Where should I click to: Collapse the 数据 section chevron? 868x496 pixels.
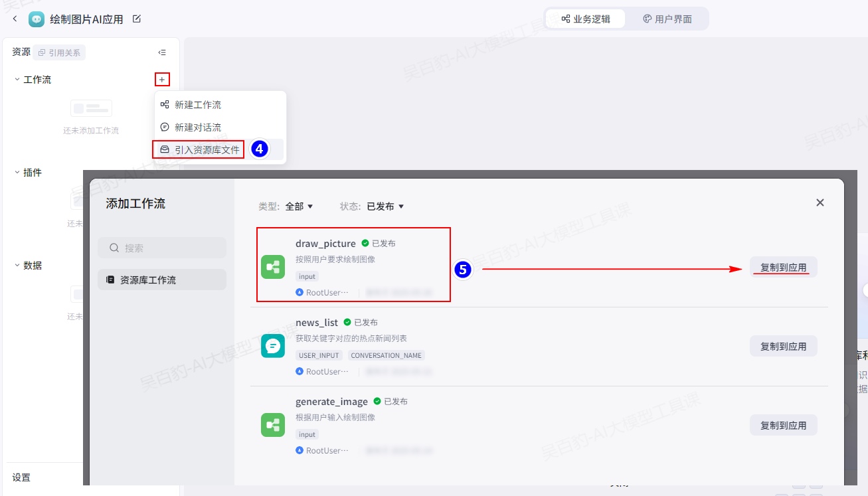[17, 266]
